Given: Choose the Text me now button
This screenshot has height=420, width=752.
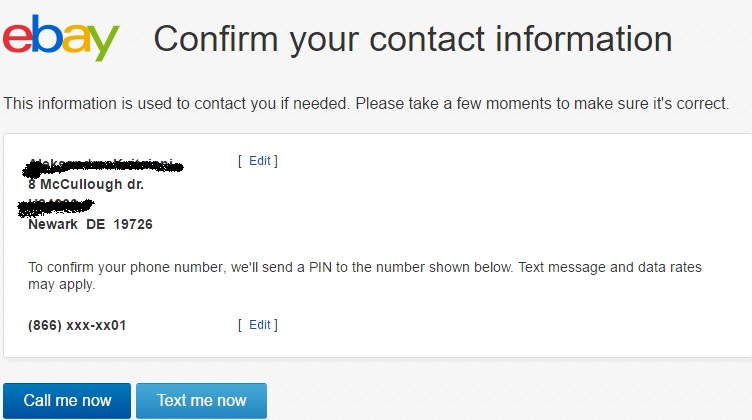Looking at the screenshot, I should click(x=201, y=401).
